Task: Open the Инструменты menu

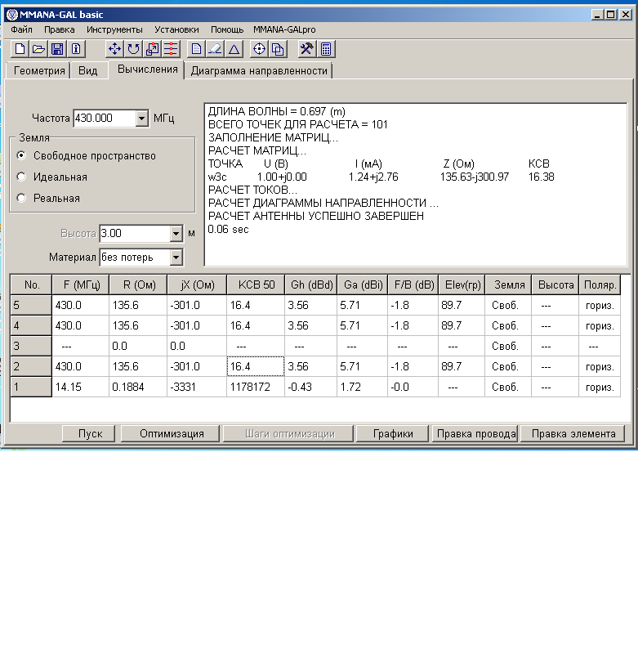Action: [x=114, y=29]
